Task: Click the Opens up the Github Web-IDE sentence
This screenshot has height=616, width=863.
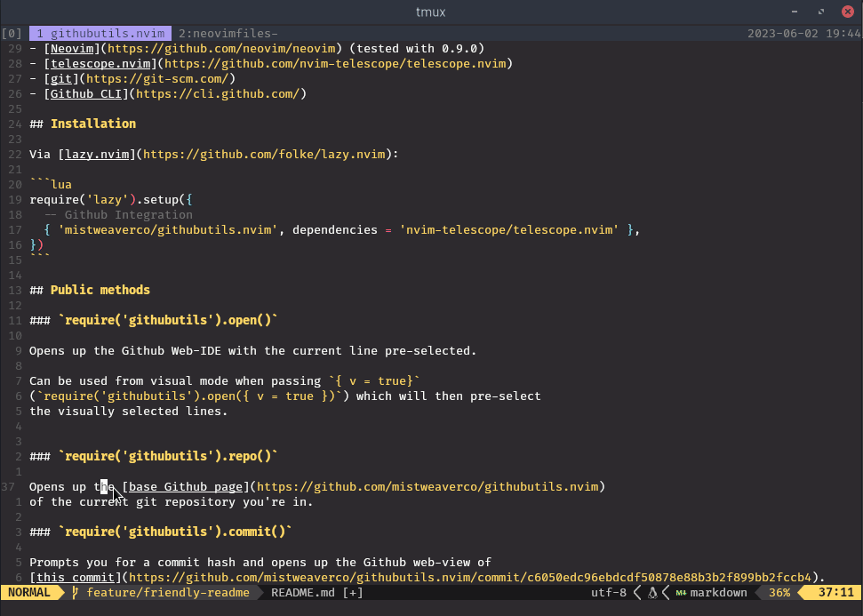Action: 253,350
